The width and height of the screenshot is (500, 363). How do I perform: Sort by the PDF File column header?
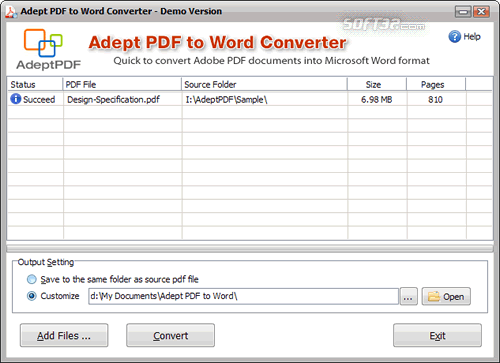122,84
